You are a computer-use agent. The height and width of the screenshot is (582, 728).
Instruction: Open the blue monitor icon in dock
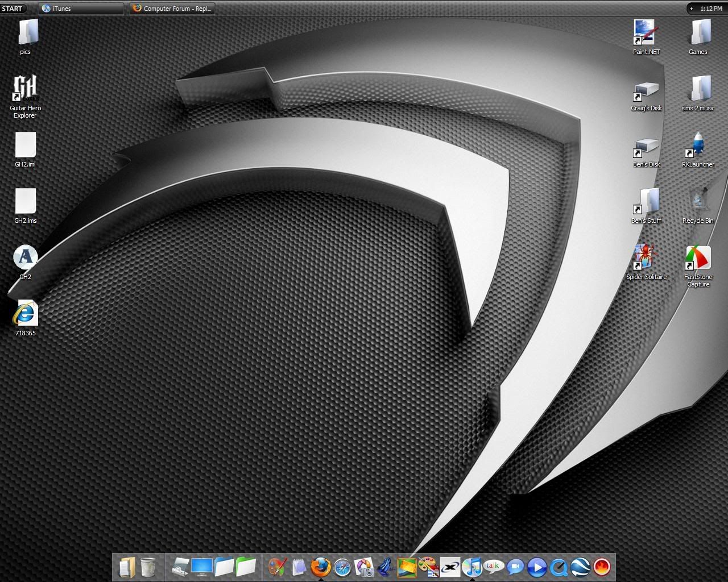pos(202,567)
